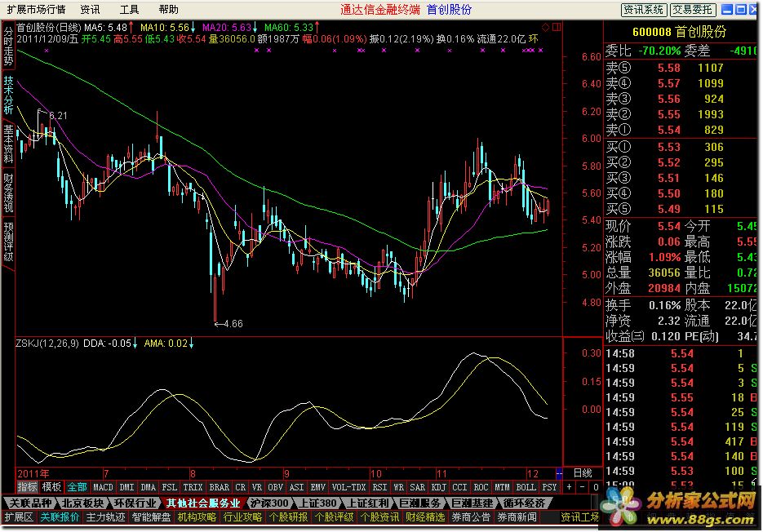763x532 pixels.
Task: Apply the OBV indicator
Action: click(276, 487)
